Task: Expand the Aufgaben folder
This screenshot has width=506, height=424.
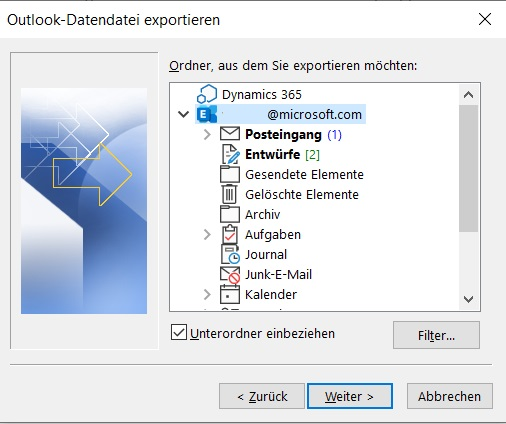Action: tap(207, 235)
